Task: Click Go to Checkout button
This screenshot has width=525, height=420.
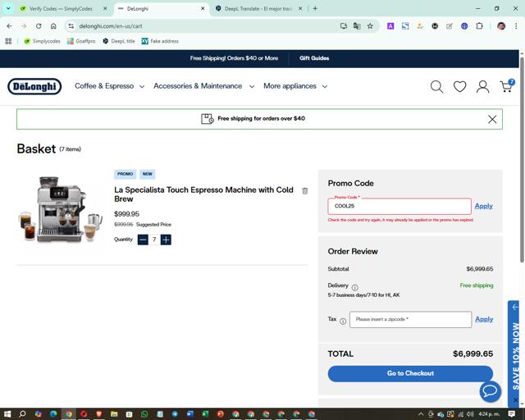Action: (410, 373)
